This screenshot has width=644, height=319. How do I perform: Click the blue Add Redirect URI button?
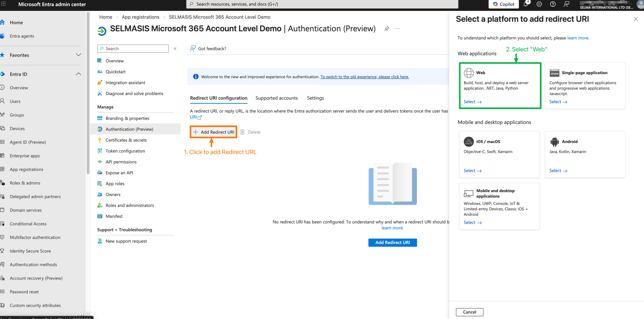pyautogui.click(x=392, y=243)
